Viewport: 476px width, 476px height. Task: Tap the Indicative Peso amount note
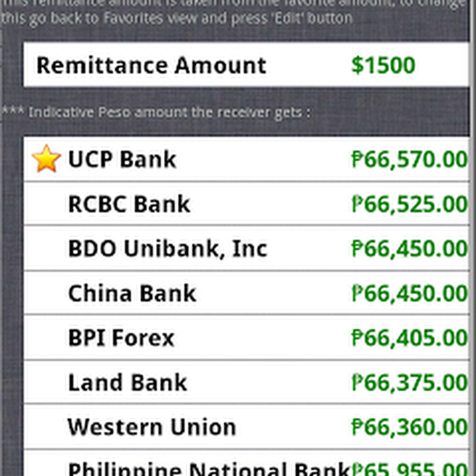point(156,113)
